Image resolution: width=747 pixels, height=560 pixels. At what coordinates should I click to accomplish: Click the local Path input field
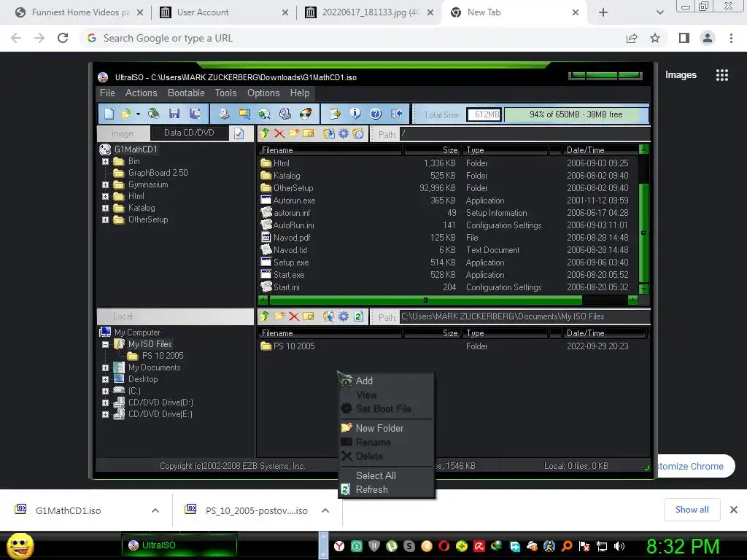pyautogui.click(x=525, y=316)
